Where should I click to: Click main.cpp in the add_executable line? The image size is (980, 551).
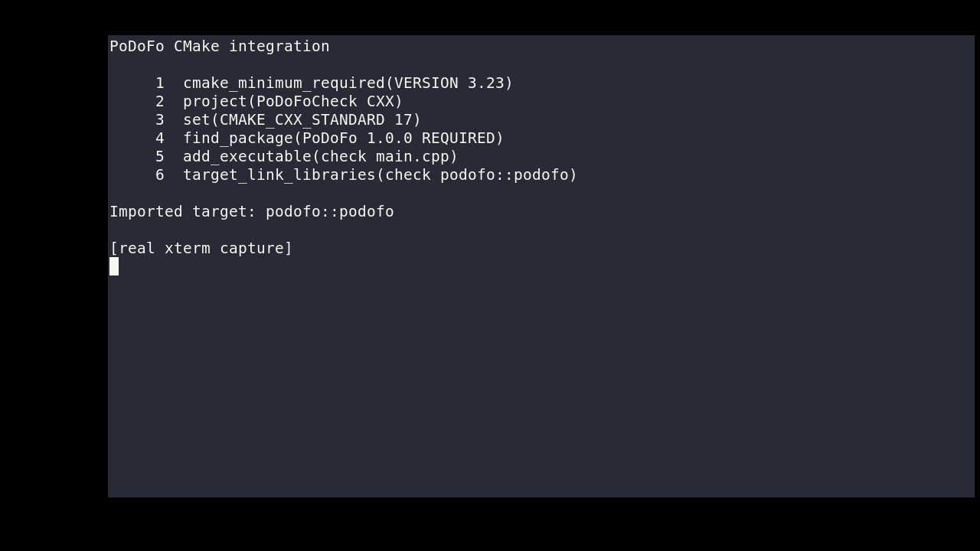pyautogui.click(x=413, y=157)
